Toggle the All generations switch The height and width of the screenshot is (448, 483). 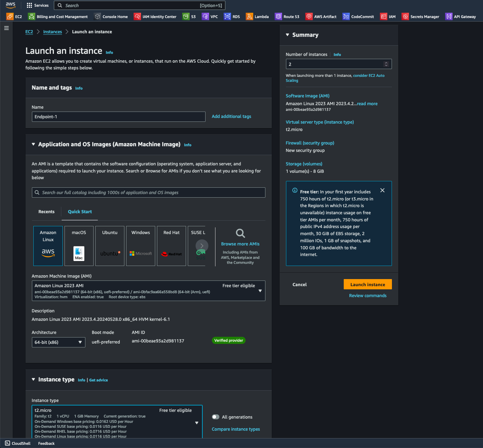coord(215,417)
